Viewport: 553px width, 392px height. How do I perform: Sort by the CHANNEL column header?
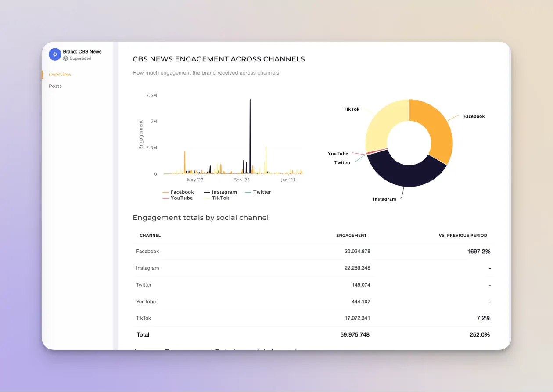pos(150,235)
